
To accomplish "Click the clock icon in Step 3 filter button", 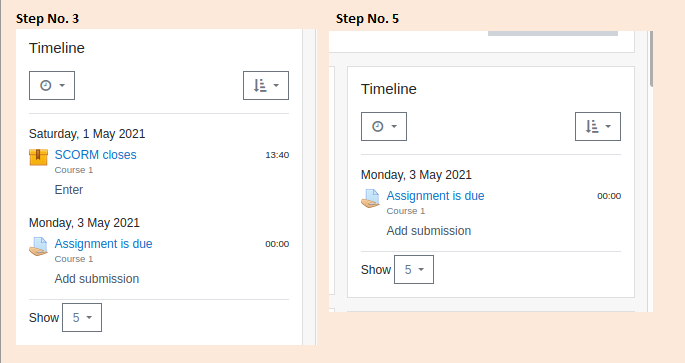I will coord(46,86).
